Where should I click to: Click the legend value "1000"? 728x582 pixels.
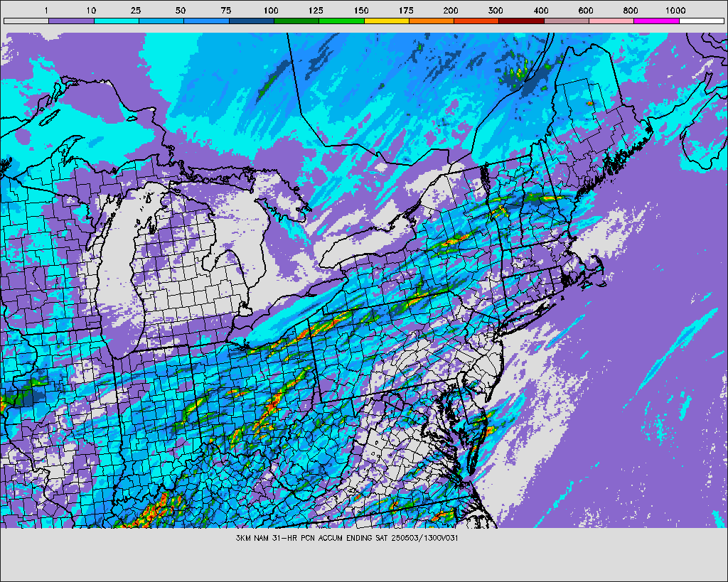tap(675, 10)
